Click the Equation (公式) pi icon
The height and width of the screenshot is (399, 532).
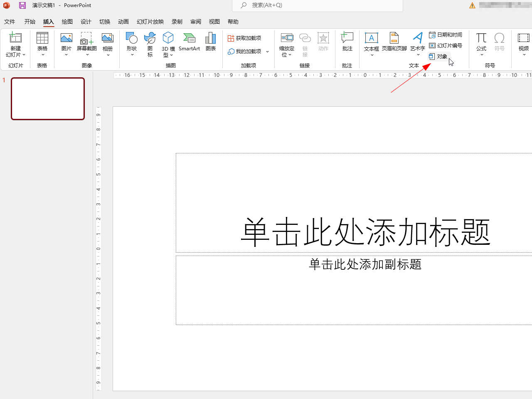click(x=481, y=38)
